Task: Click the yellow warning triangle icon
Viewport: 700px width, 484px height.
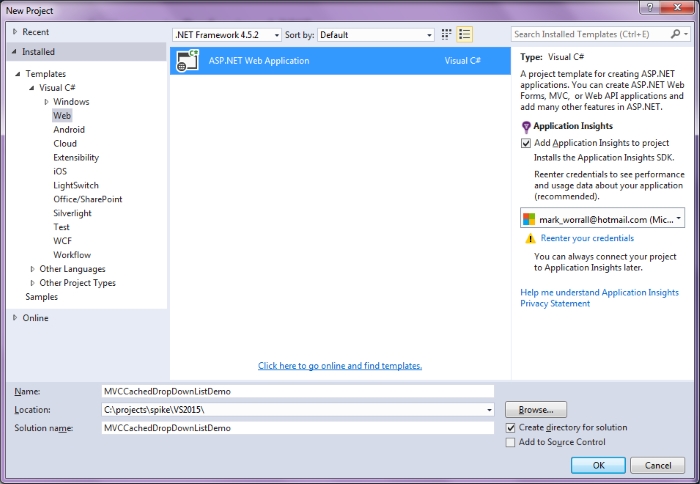Action: [x=530, y=238]
